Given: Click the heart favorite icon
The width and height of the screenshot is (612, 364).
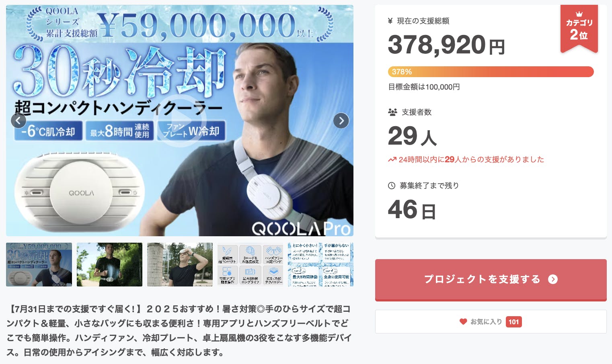Looking at the screenshot, I should [x=463, y=322].
